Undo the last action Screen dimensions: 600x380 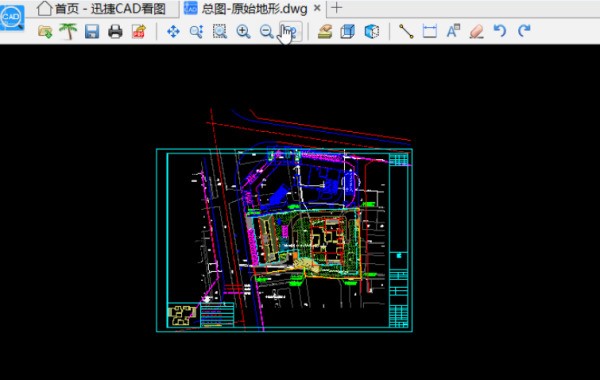500,31
